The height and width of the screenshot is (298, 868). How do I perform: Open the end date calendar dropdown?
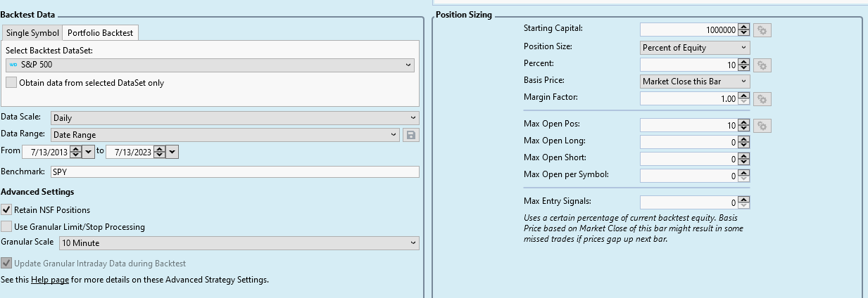tap(172, 152)
